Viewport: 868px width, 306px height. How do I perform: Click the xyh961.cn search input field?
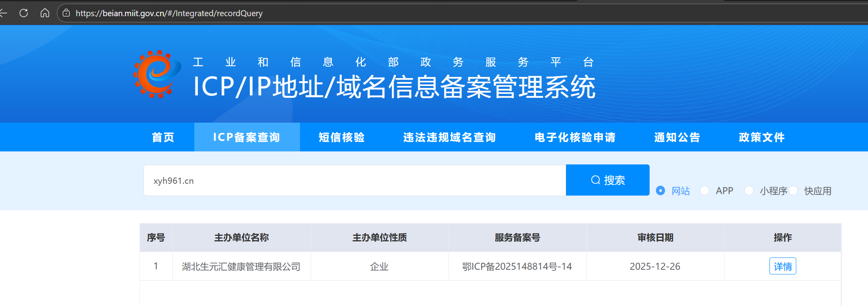click(x=355, y=181)
